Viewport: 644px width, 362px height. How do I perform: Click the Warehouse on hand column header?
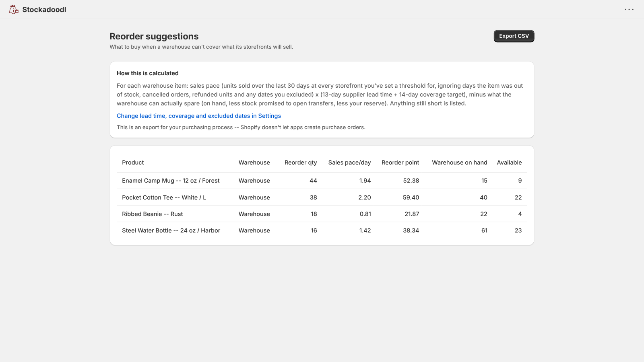coord(460,162)
